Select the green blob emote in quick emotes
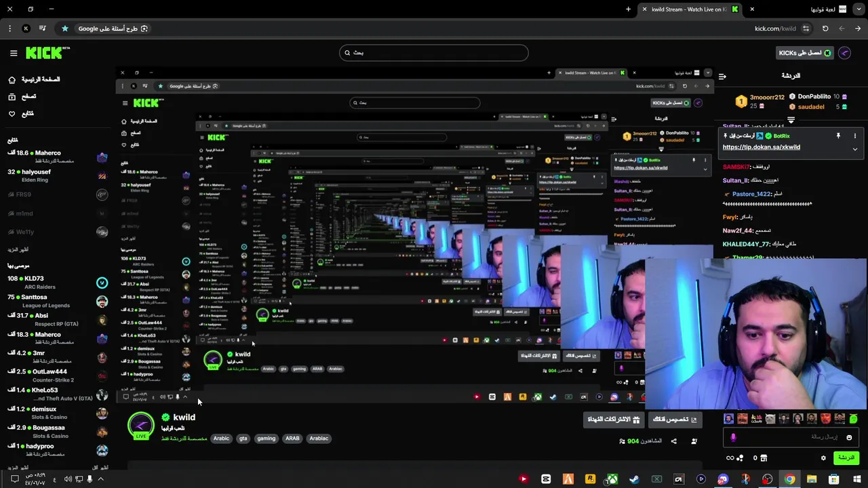 [853, 419]
